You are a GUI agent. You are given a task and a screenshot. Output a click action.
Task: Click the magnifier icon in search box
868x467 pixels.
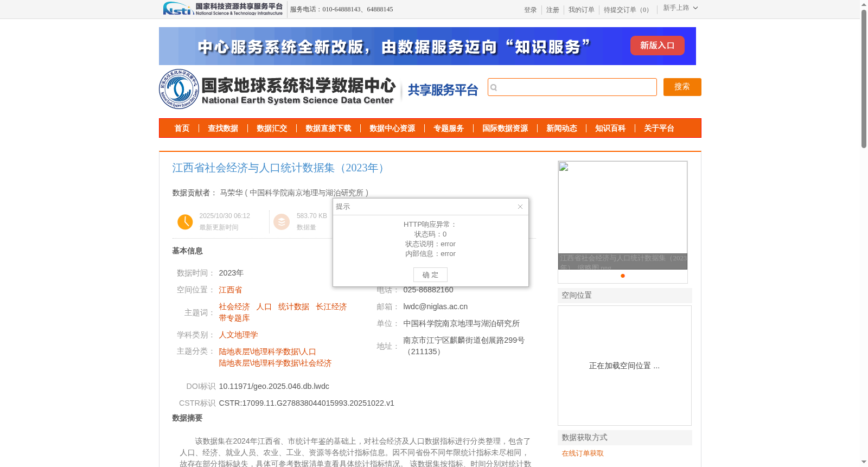point(494,87)
